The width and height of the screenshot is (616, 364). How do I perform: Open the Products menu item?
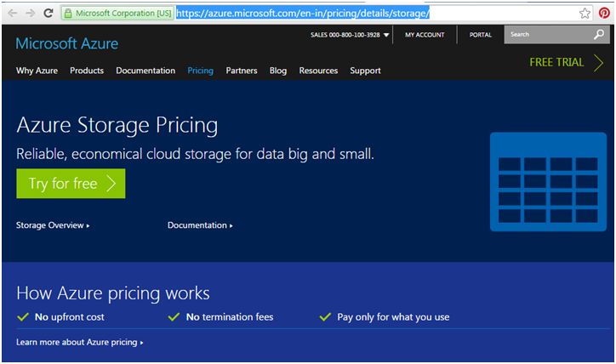tap(87, 71)
